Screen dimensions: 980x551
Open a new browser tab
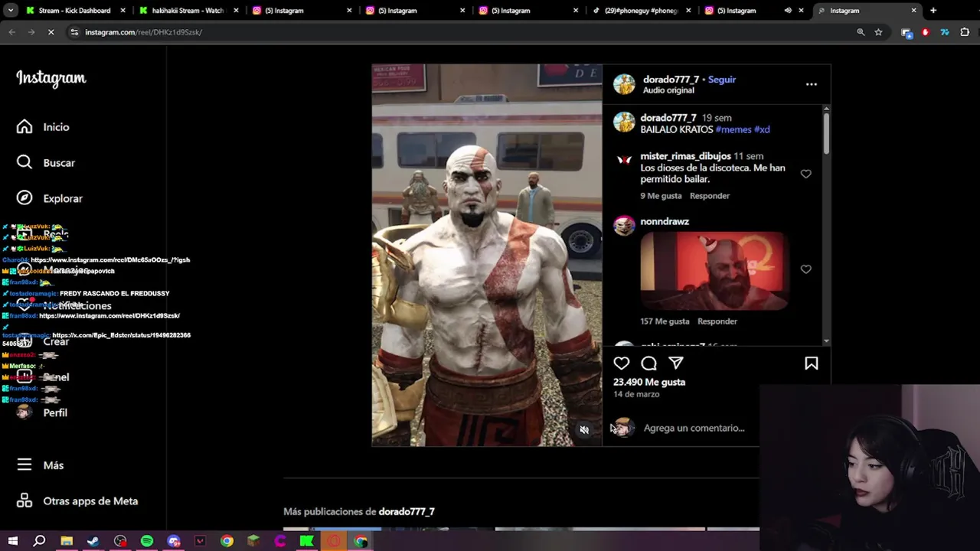[933, 11]
